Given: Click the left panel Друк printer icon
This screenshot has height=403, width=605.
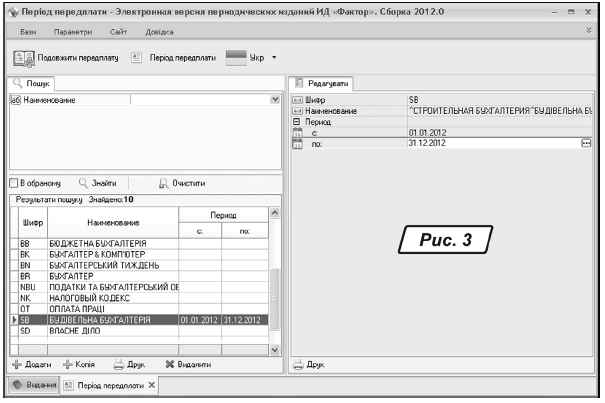Looking at the screenshot, I should (x=118, y=366).
